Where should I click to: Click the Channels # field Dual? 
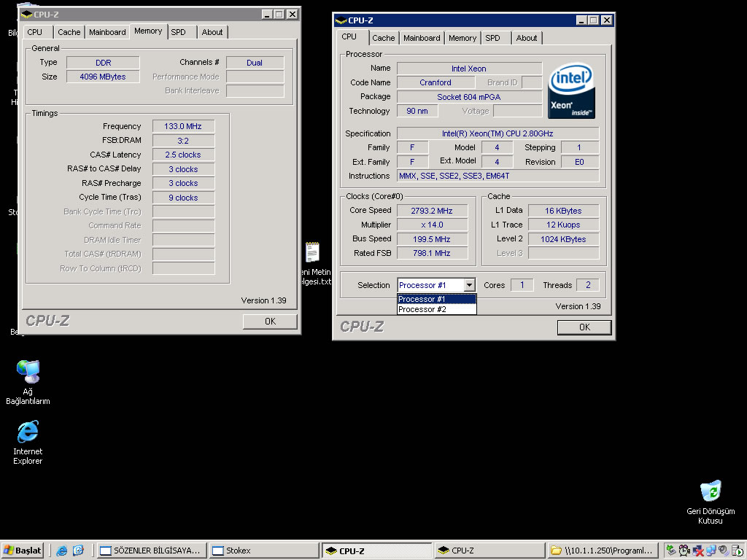coord(255,63)
